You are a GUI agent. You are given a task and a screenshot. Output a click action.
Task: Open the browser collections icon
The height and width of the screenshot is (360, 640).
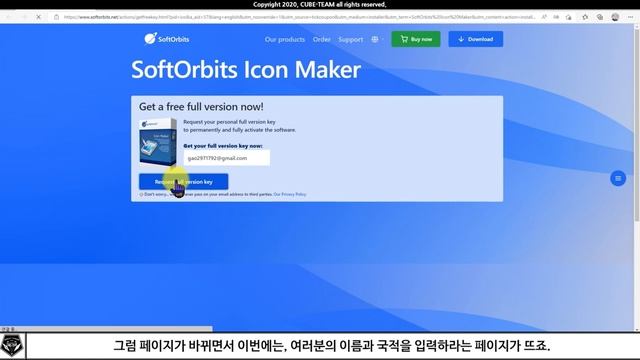coord(600,17)
